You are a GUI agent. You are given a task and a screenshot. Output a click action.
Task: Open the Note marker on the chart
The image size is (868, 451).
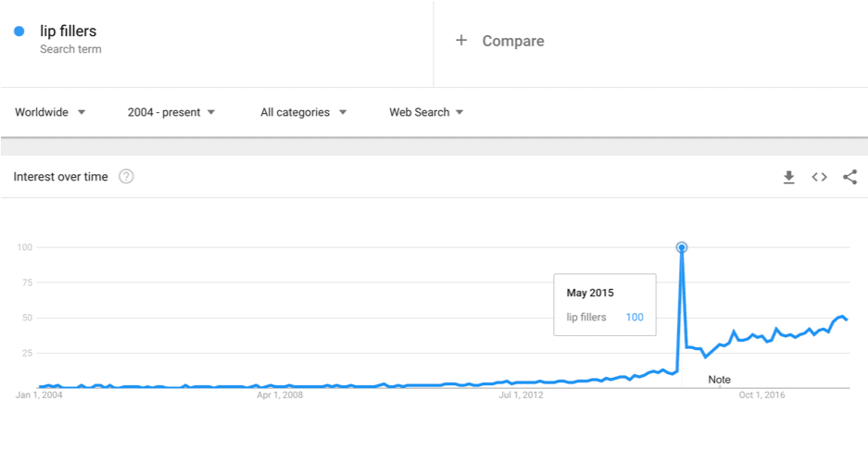[x=719, y=380]
